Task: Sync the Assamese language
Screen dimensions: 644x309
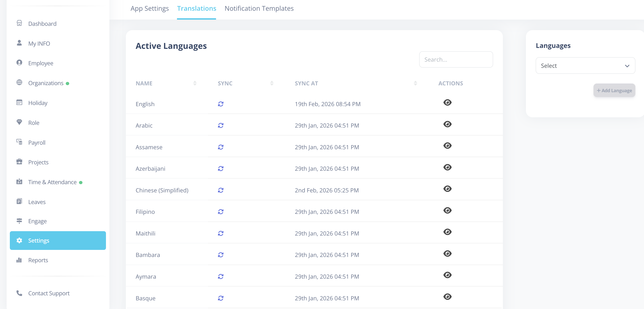Action: pos(221,147)
